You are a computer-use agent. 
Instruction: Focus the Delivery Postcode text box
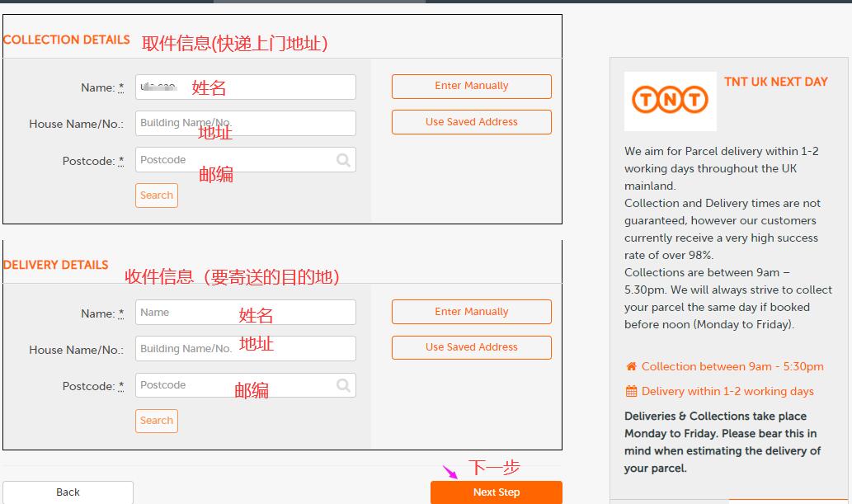[235, 385]
